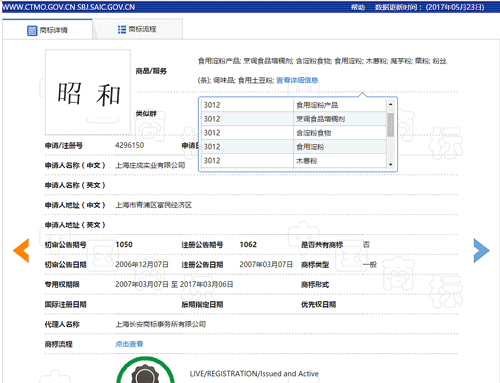Click the green registration status seal icon
The height and width of the screenshot is (383, 500).
point(145,371)
